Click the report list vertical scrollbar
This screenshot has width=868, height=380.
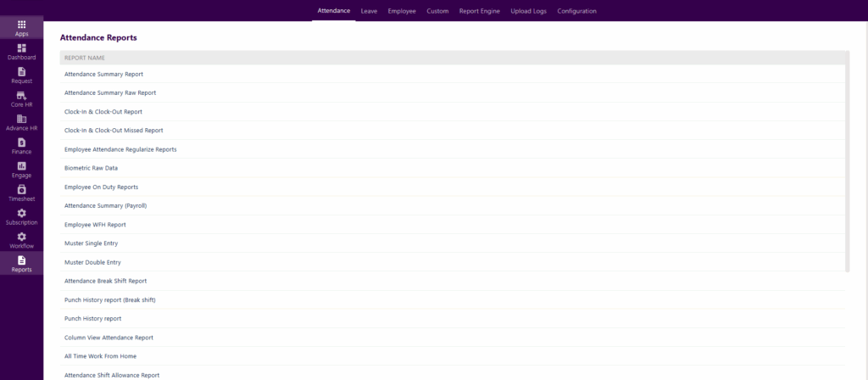pyautogui.click(x=847, y=170)
